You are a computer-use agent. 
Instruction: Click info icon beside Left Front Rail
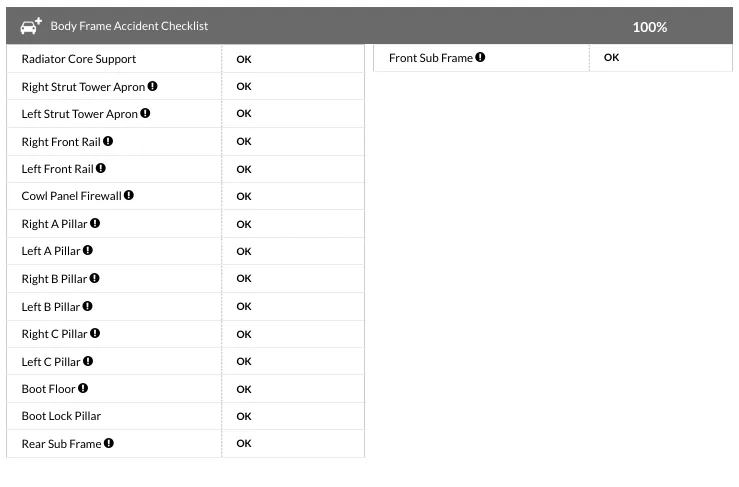[101, 169]
